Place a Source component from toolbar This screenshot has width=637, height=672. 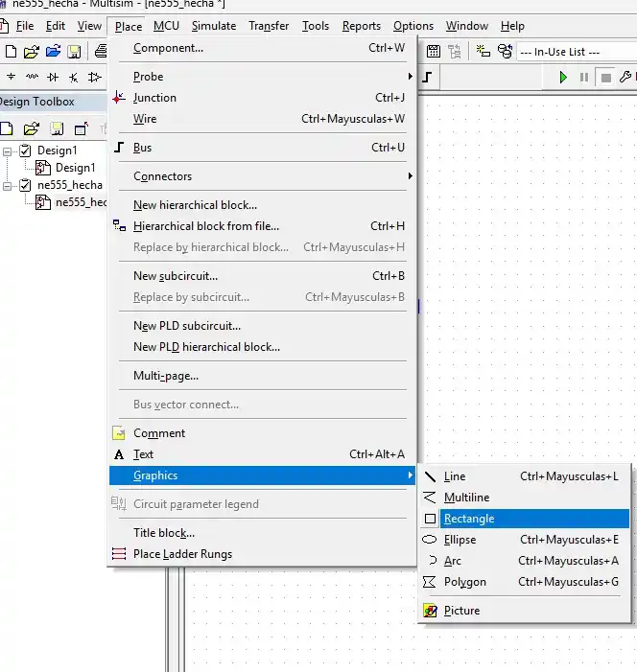pos(12,77)
